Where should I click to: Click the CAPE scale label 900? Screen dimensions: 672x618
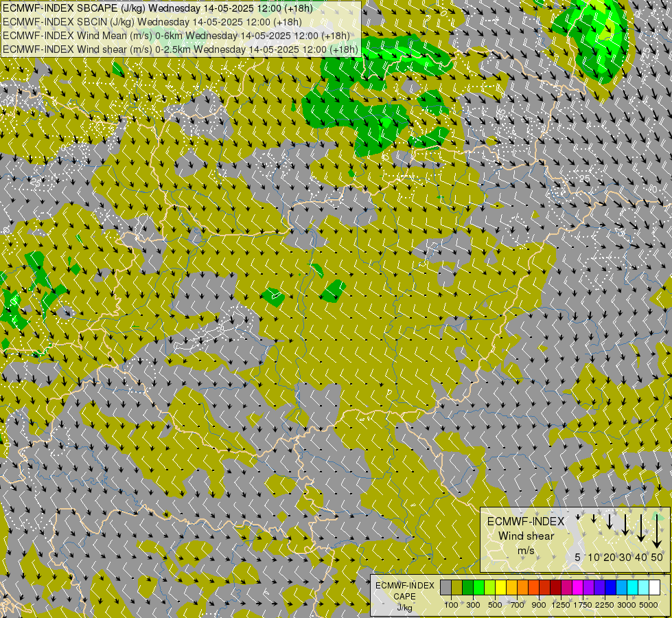point(539,605)
